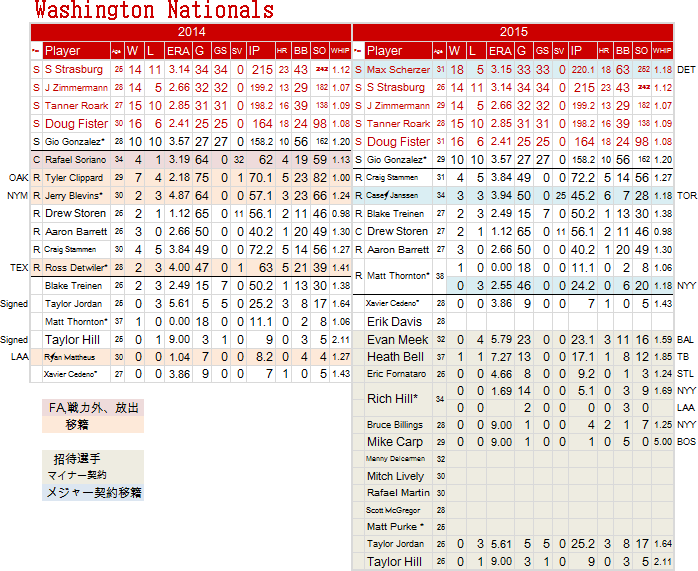This screenshot has height=571, width=698.
Task: Click the TEX label beside Detwiler
Action: point(19,268)
